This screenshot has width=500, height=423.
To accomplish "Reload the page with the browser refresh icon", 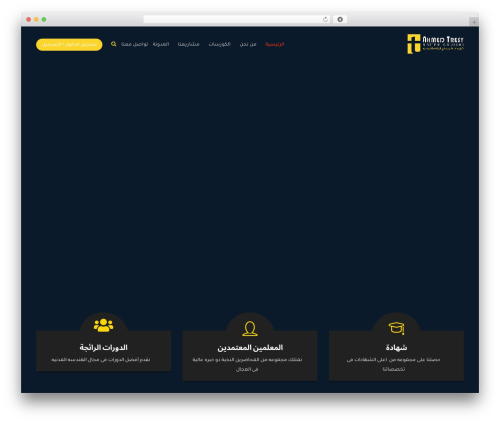I will click(x=325, y=19).
